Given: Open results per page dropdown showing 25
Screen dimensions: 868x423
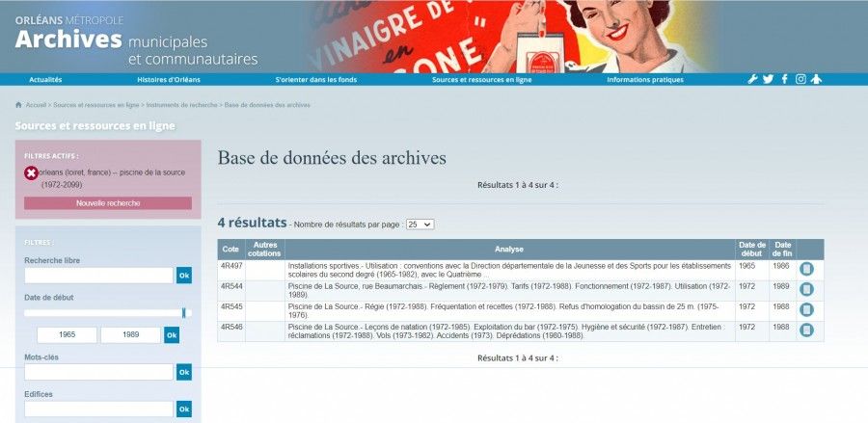Looking at the screenshot, I should [420, 225].
